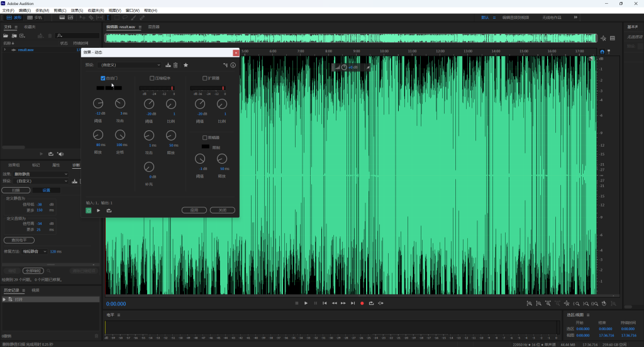The width and height of the screenshot is (644, 347).
Task: Click the Open File folder icon
Action: [6, 36]
